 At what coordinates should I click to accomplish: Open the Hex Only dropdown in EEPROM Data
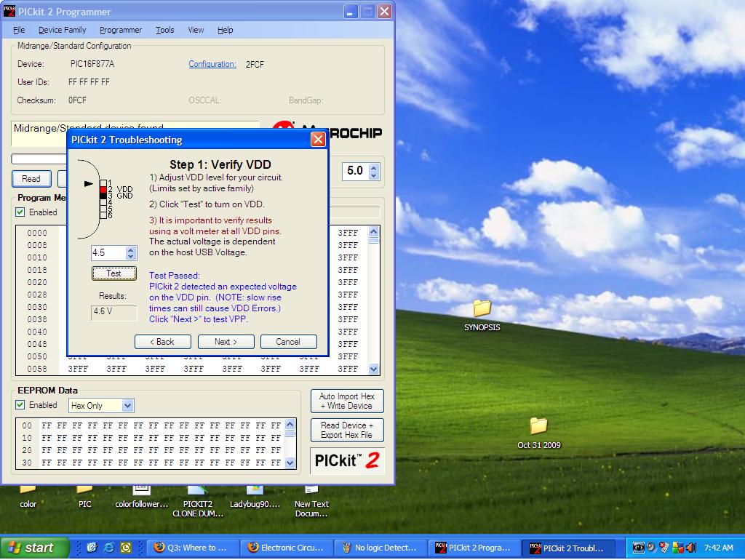(x=127, y=406)
